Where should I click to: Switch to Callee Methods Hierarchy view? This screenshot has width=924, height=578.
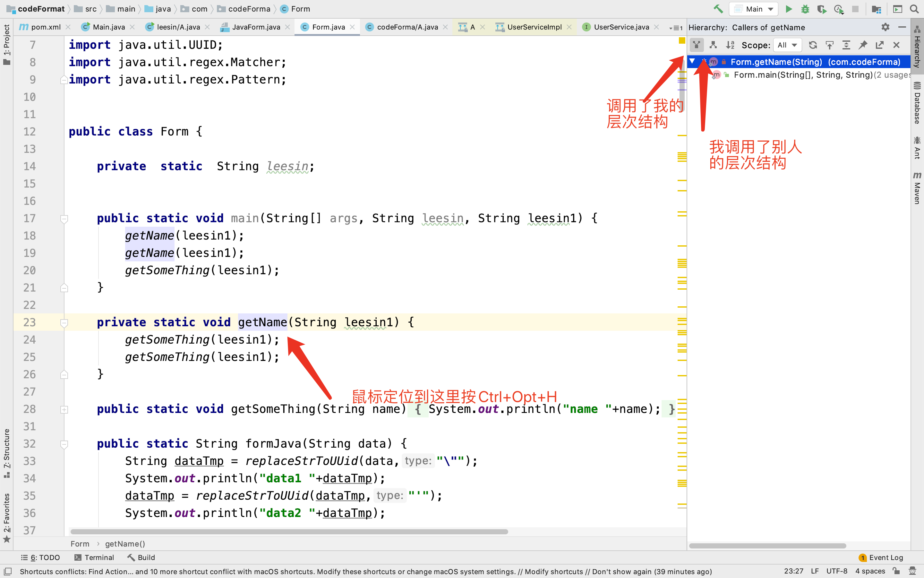(x=713, y=45)
